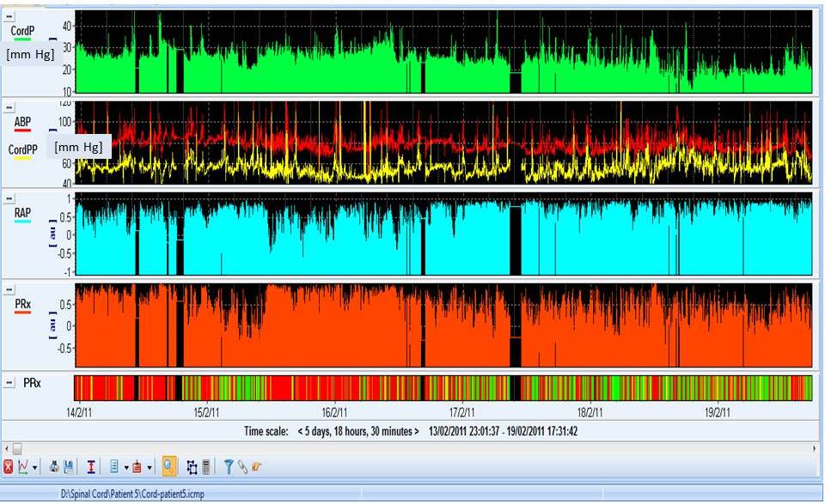Click the red X close icon in toolbar
This screenshot has height=504, width=825.
(x=9, y=467)
